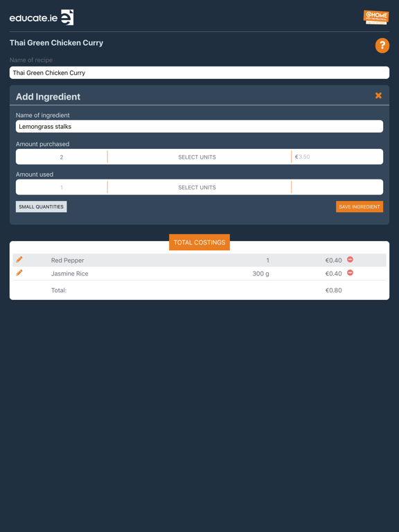Screen dimensions: 399x532
Task: Click the Small Quantities button
Action: tap(41, 206)
